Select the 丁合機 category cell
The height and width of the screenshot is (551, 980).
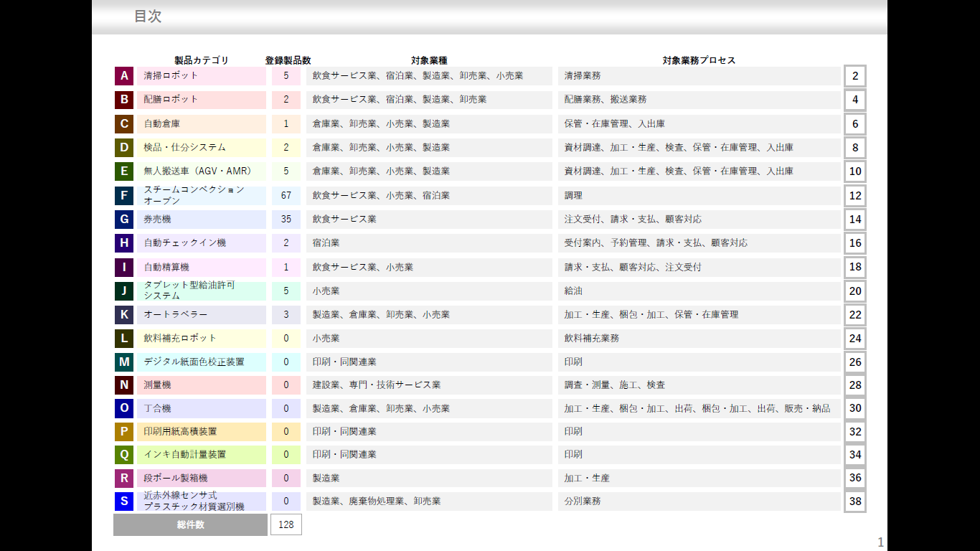[202, 409]
